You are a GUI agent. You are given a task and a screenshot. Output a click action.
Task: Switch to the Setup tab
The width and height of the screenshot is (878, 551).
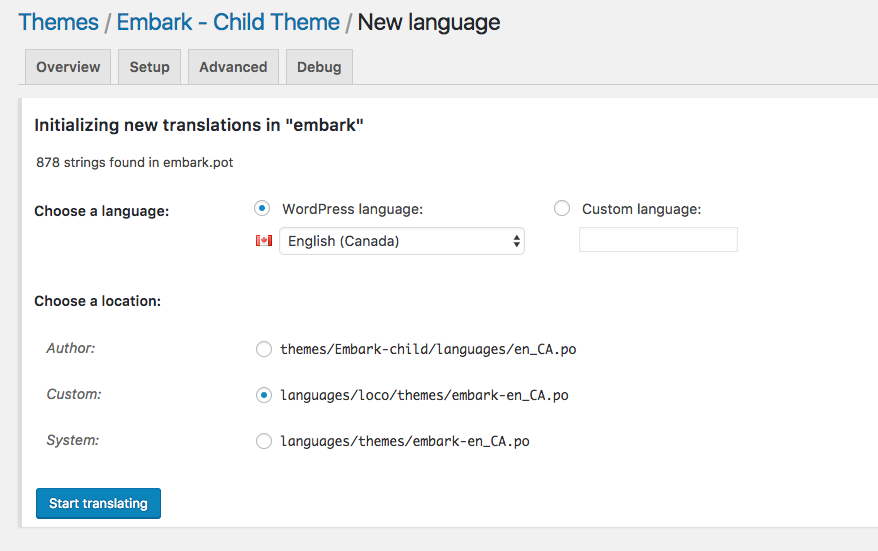(x=150, y=67)
